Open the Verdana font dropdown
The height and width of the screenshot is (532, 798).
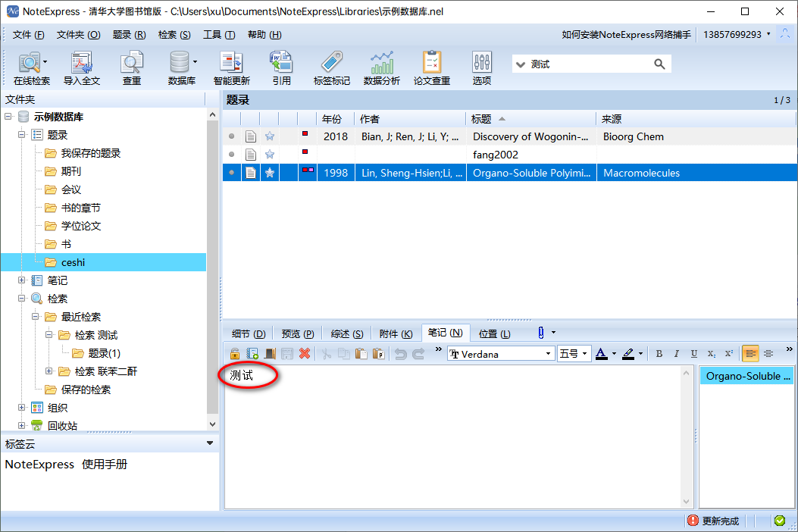pyautogui.click(x=548, y=353)
